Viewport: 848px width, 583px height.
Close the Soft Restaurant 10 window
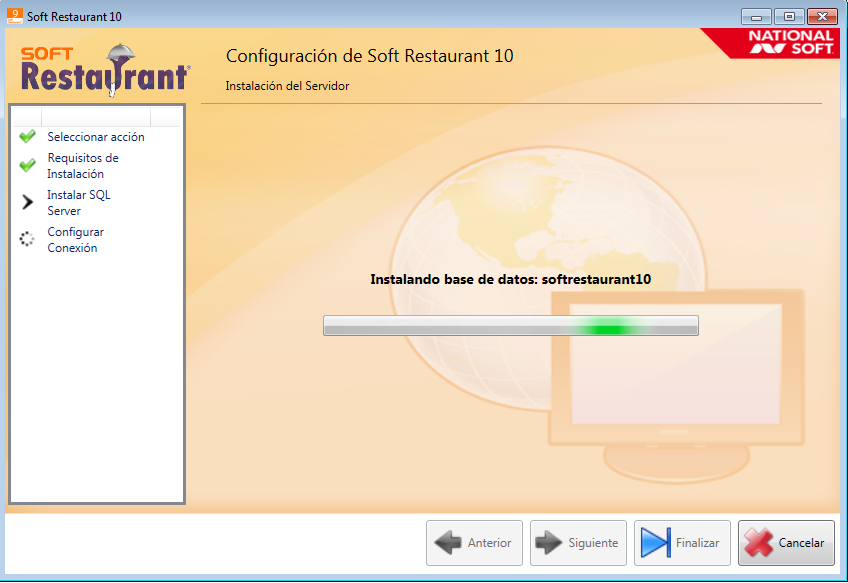pos(822,17)
